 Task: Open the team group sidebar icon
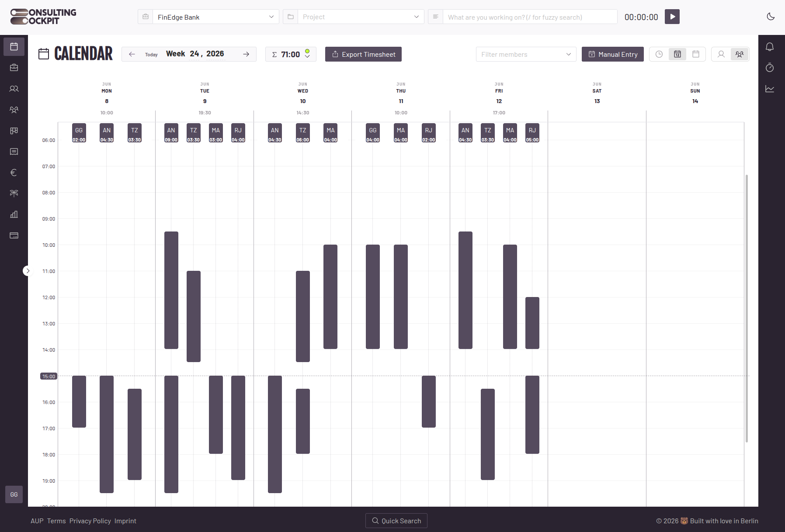14,110
